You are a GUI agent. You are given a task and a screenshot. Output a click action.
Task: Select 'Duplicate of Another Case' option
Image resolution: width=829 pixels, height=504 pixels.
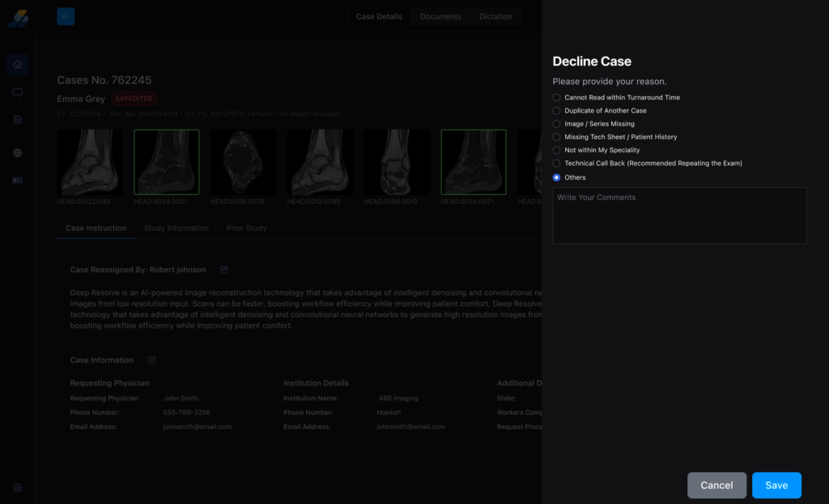[x=556, y=111]
